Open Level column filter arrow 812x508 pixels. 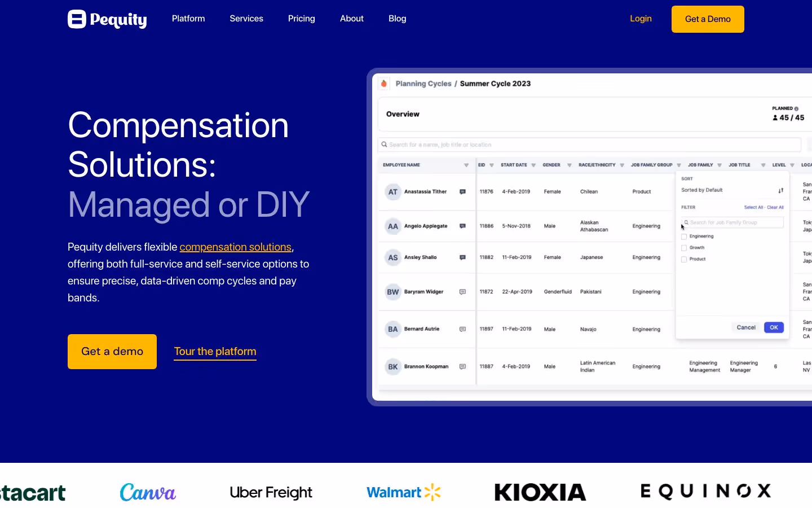792,165
